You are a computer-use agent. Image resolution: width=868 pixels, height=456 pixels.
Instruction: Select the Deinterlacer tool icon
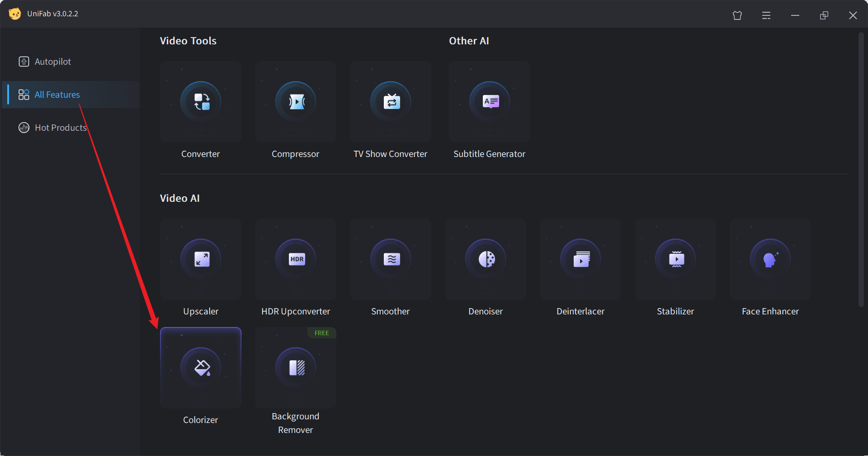(580, 259)
